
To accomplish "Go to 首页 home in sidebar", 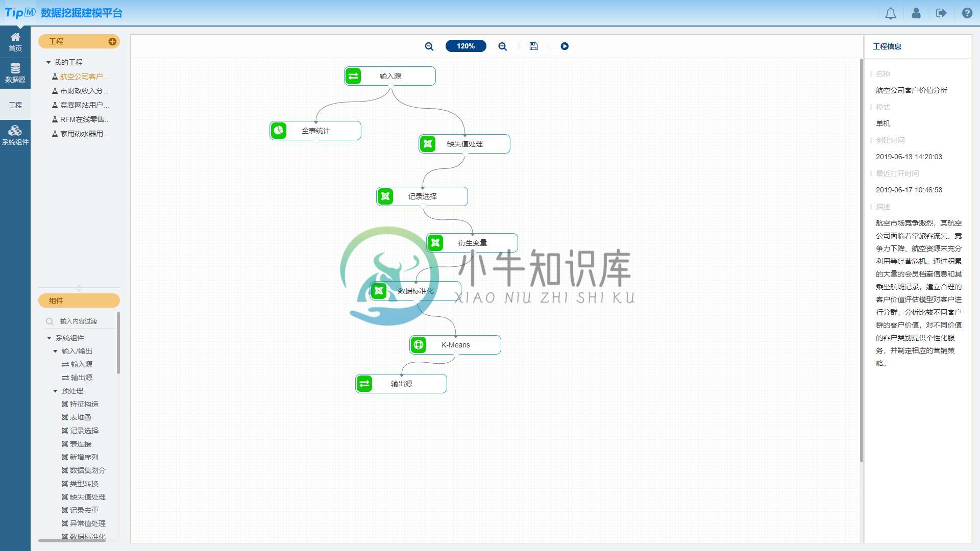I will (15, 42).
